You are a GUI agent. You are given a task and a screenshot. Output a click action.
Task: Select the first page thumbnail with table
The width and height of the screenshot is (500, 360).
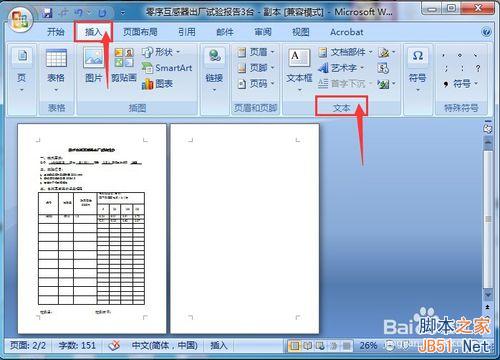92,228
